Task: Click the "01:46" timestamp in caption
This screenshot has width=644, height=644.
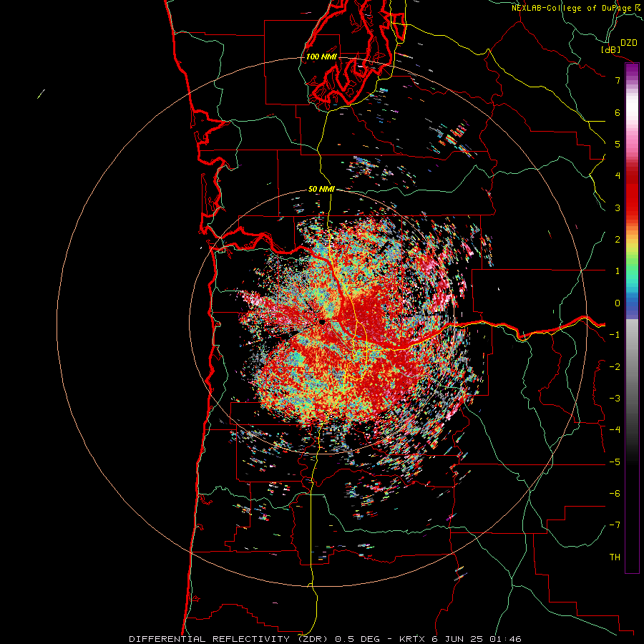Action: pos(505,639)
